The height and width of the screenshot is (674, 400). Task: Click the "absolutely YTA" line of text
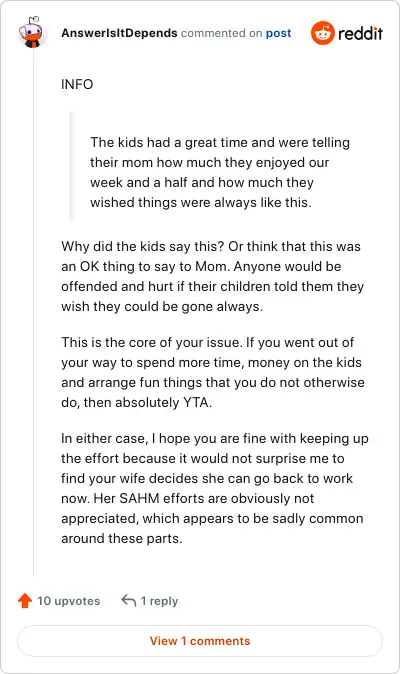pos(137,403)
